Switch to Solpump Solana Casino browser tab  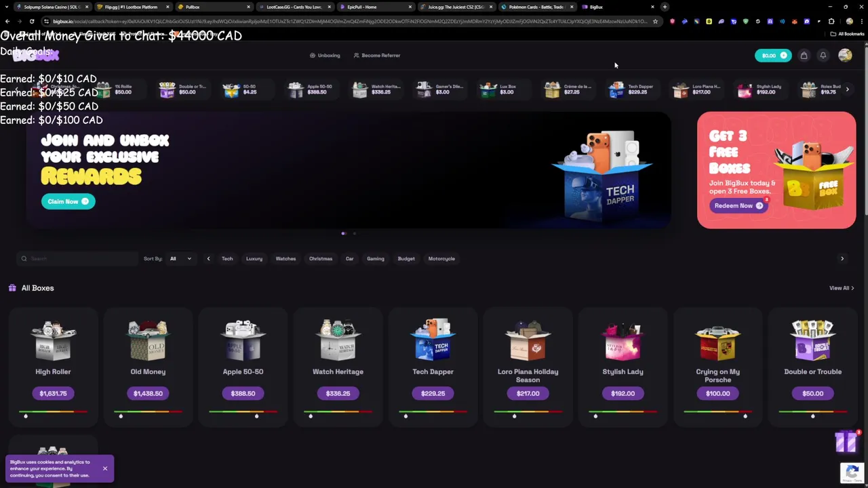[x=52, y=7]
